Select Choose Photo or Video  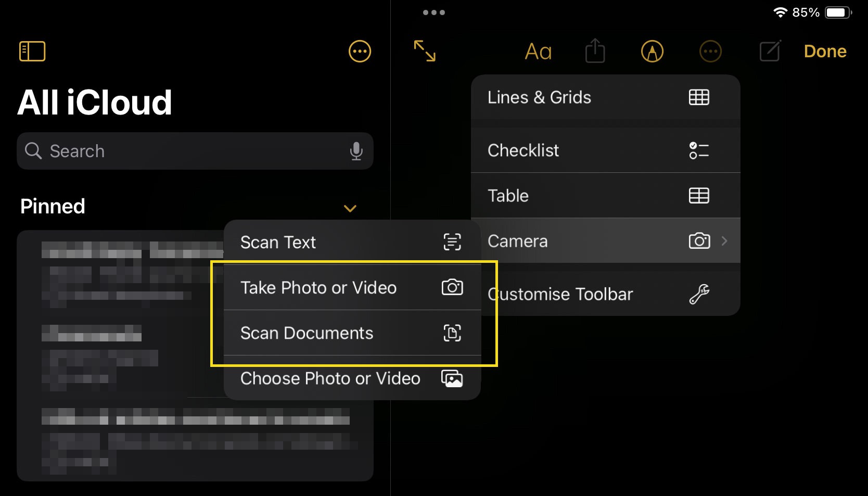click(x=352, y=378)
